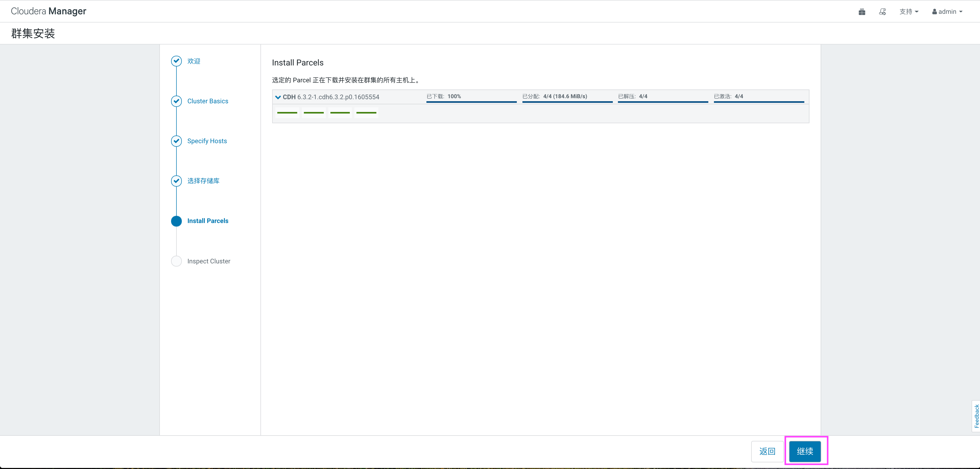Click the 已下载 100% progress bar
Screen dimensions: 980x469
point(471,102)
